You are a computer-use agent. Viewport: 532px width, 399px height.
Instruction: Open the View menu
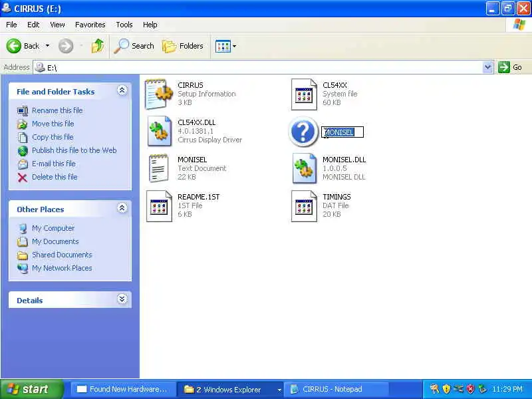[x=57, y=25]
